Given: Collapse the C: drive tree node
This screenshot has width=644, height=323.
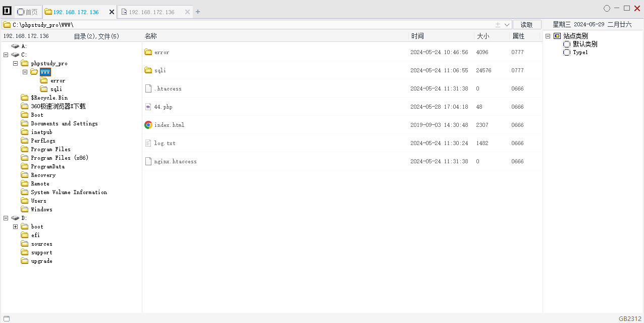Looking at the screenshot, I should (6, 55).
